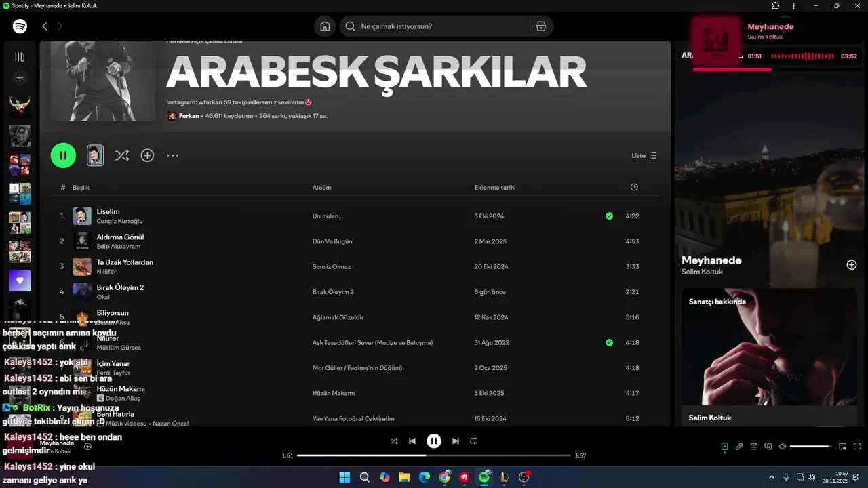Open the Liste view dropdown
Screen dimensions: 868x488
(644, 155)
